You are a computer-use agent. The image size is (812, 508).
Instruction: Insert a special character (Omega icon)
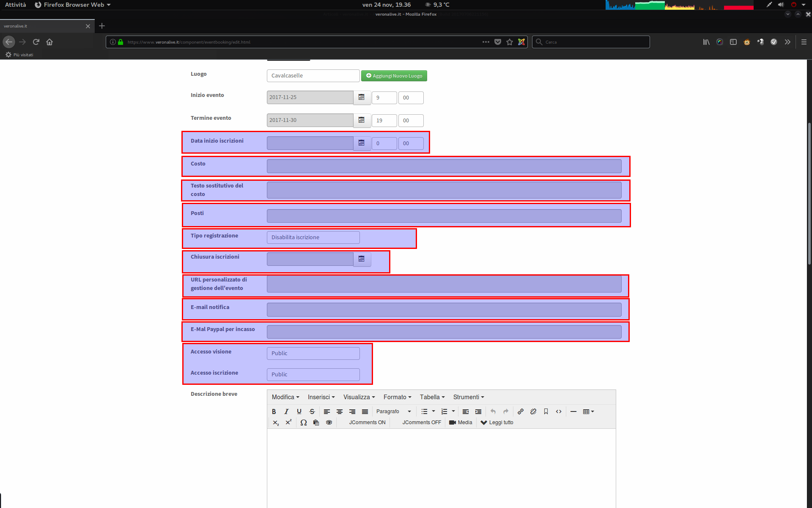(303, 422)
